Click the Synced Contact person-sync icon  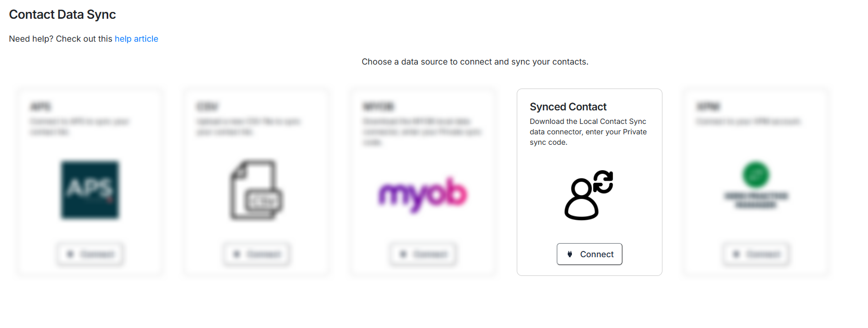pyautogui.click(x=589, y=195)
